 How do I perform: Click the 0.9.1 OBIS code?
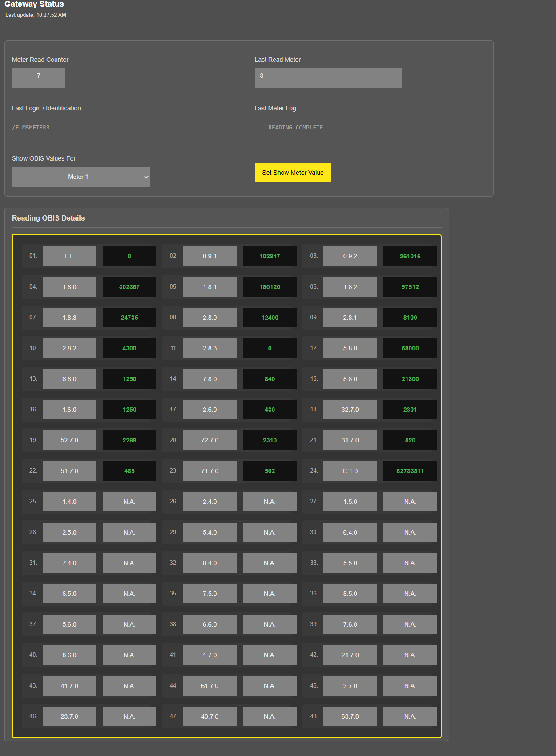[x=210, y=256]
